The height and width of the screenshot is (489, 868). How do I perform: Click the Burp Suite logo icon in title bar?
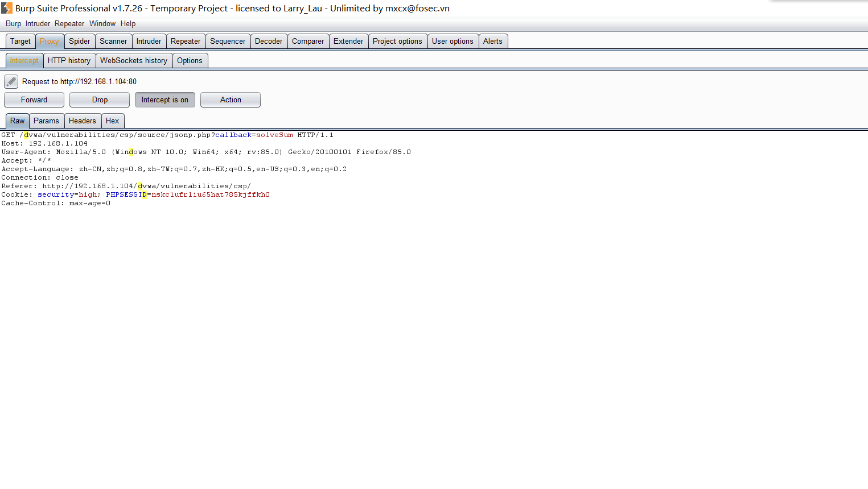pyautogui.click(x=7, y=8)
